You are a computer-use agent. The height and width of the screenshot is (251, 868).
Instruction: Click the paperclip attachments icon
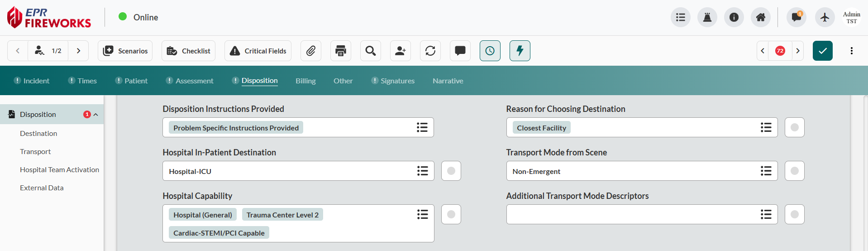click(310, 51)
